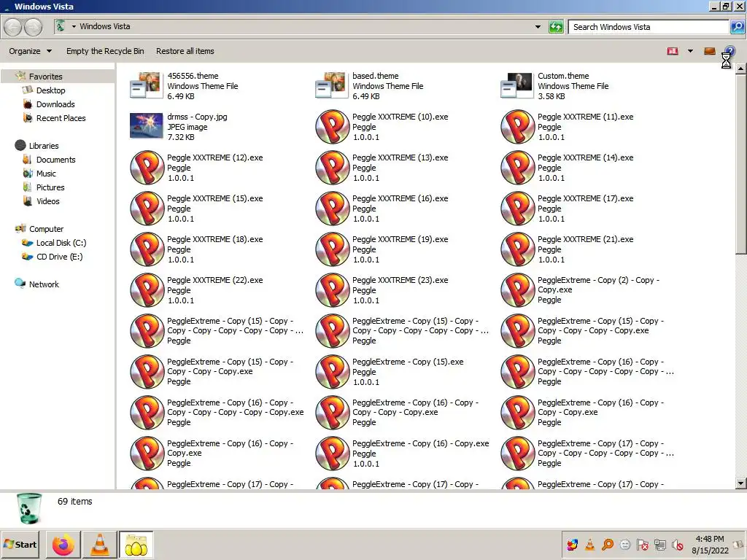Viewport: 747px width, 560px height.
Task: Open Local Disk (C:)
Action: pos(61,242)
